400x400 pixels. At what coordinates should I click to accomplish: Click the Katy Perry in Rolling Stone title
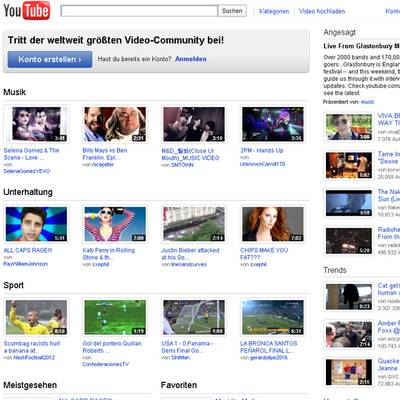(x=109, y=254)
